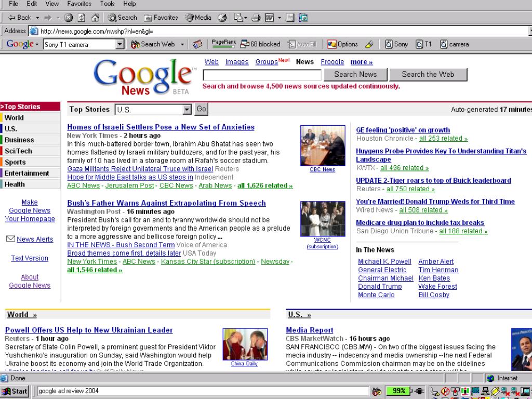This screenshot has width=532, height=399.
Task: Open the File menu
Action: click(x=14, y=4)
